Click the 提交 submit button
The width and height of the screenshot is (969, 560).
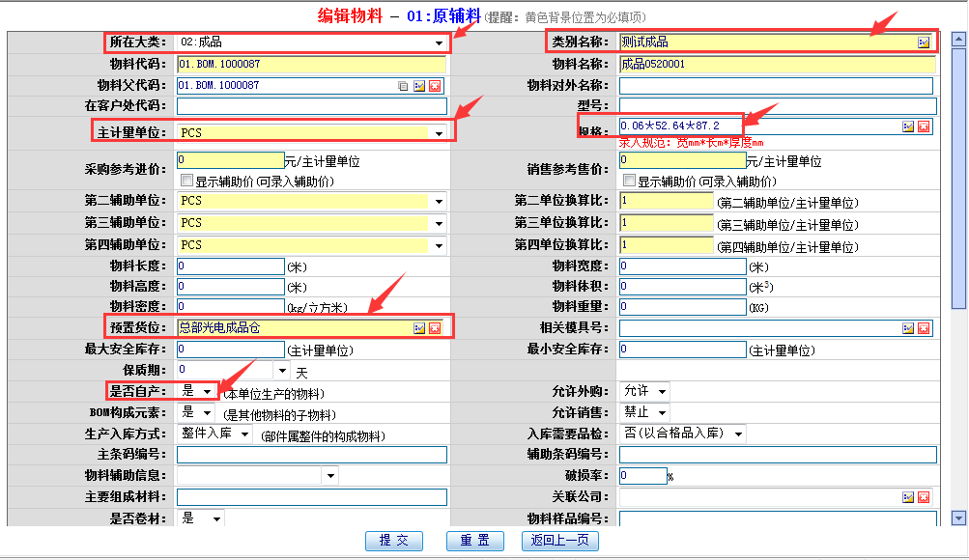click(x=394, y=541)
